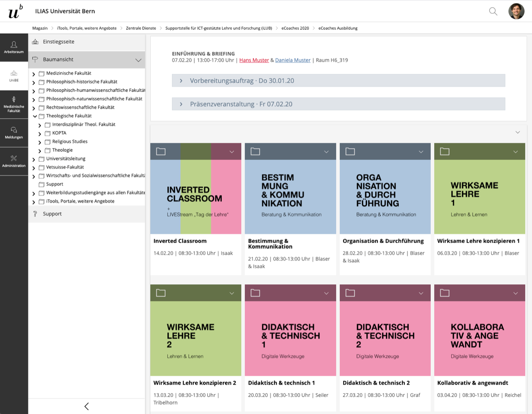Open Medizinische Fakultät in the sidebar

(x=14, y=104)
